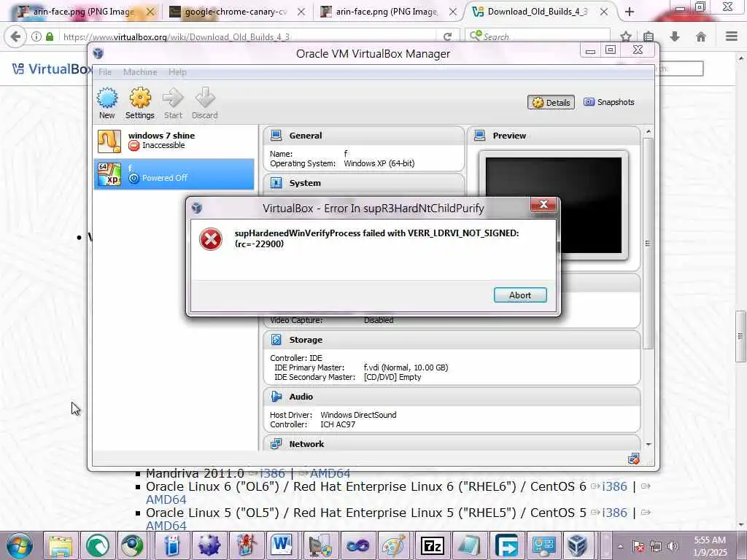Image resolution: width=747 pixels, height=560 pixels.
Task: Open the Help menu in VirtualBox Manager
Action: pyautogui.click(x=177, y=72)
